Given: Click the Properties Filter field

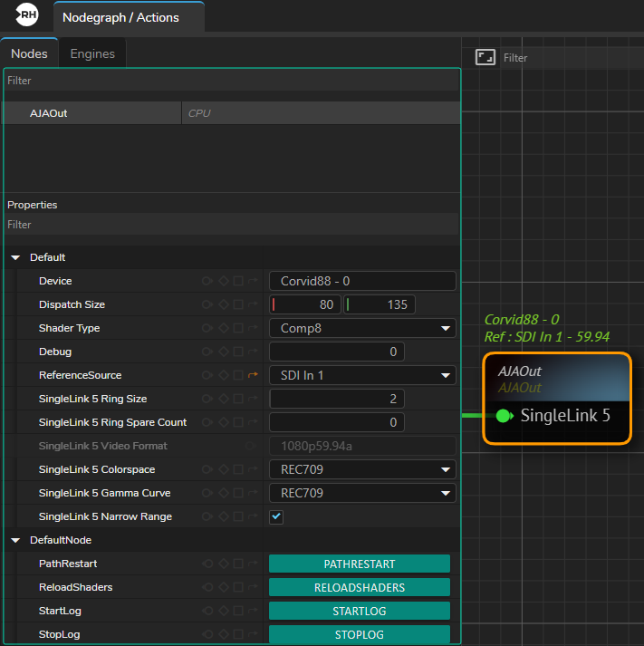Looking at the screenshot, I should [231, 225].
